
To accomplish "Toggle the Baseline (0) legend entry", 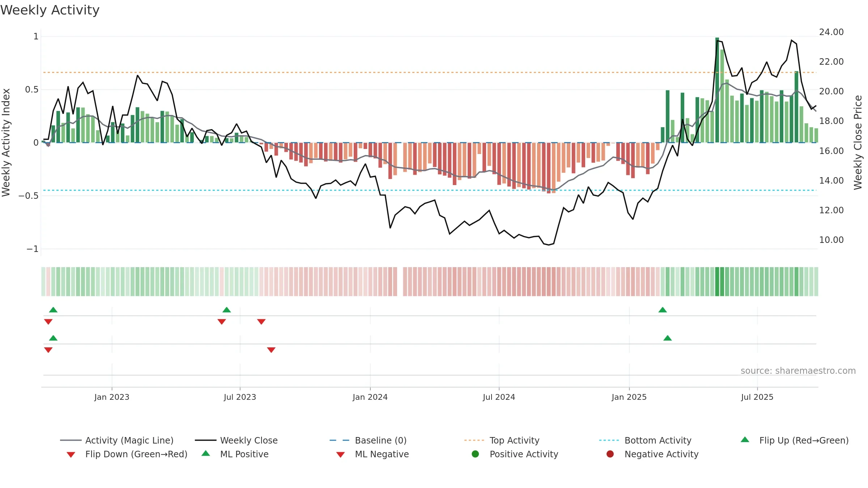I will [x=368, y=440].
